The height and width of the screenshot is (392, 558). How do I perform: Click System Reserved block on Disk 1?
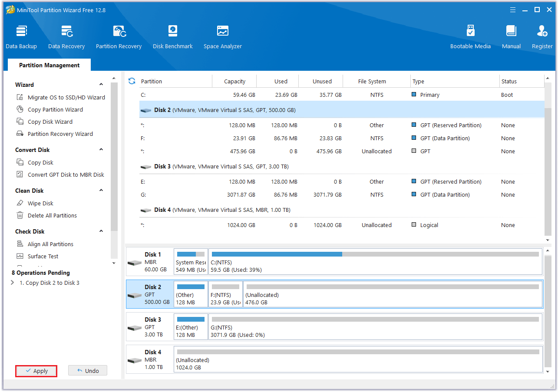coord(191,262)
